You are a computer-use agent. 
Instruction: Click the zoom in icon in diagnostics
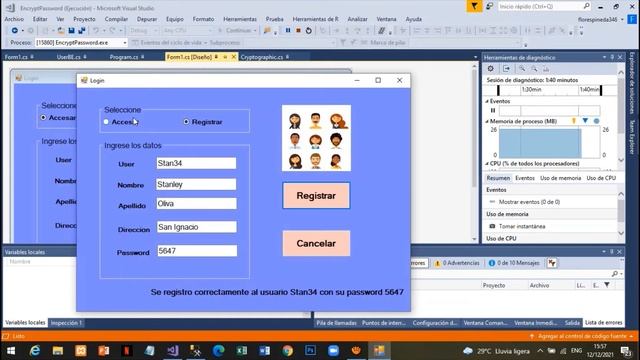tap(522, 69)
